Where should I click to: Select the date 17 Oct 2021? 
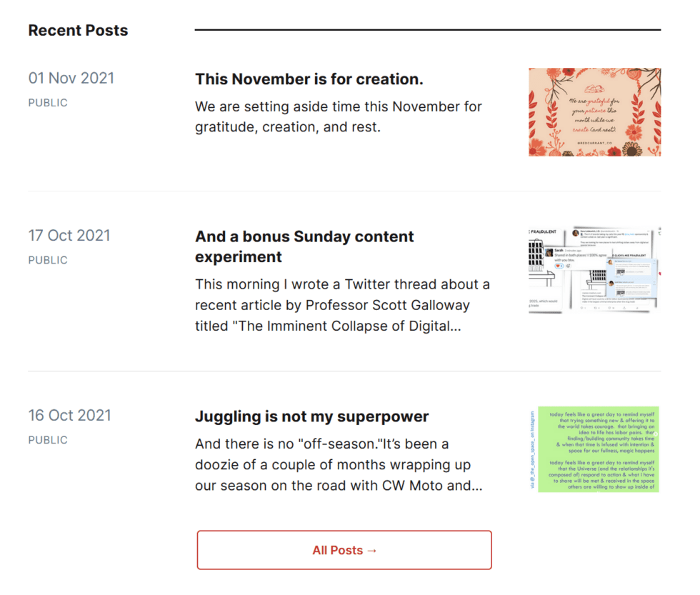pos(69,235)
